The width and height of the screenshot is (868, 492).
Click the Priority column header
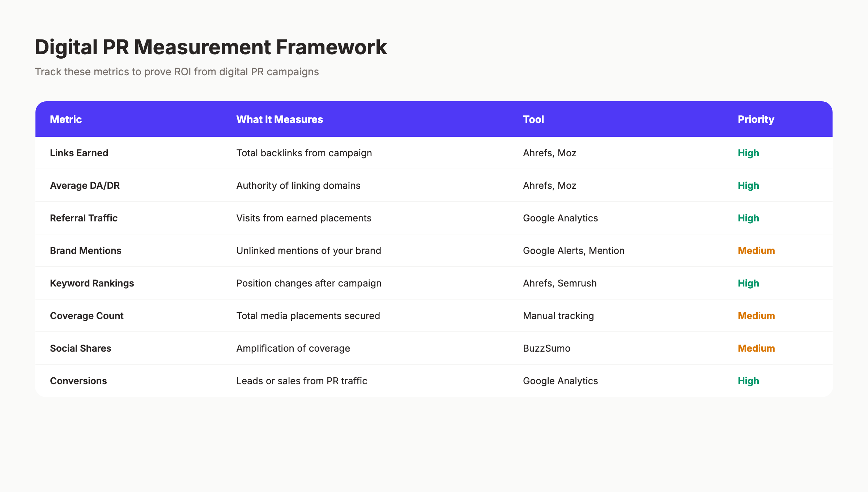click(756, 119)
